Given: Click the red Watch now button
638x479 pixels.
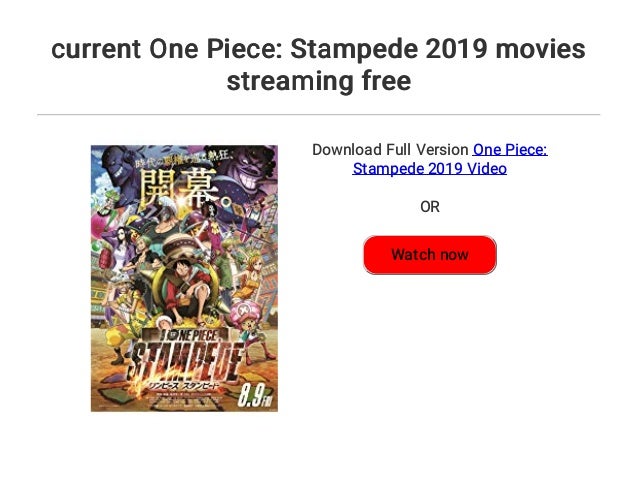Looking at the screenshot, I should [x=430, y=255].
